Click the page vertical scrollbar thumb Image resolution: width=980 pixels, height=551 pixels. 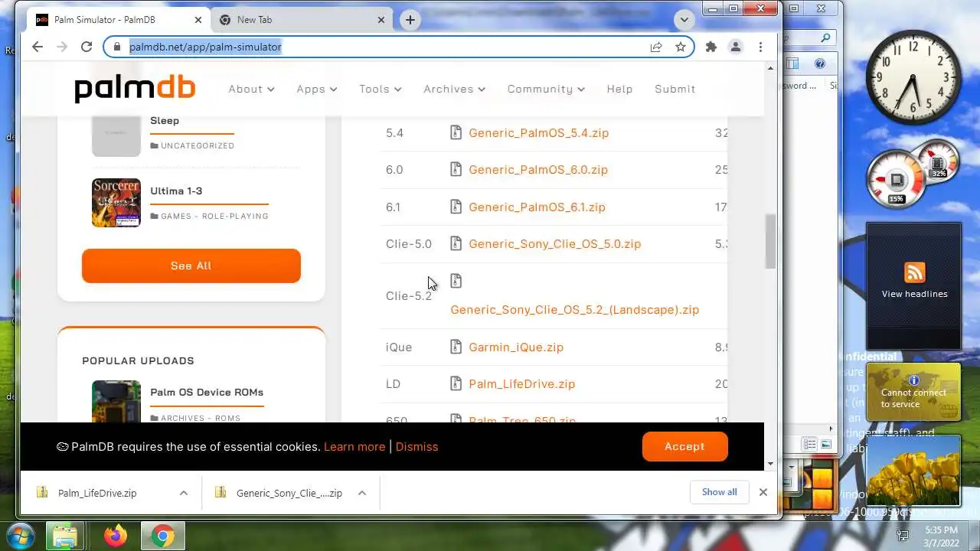[769, 241]
